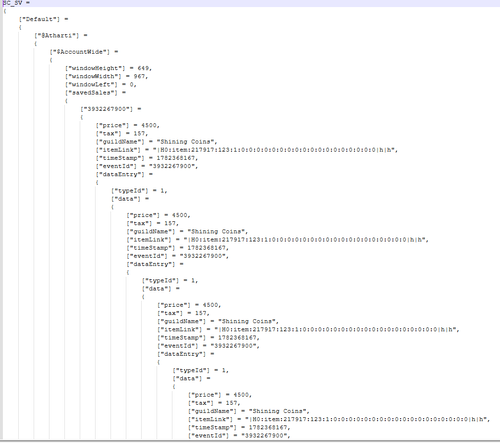Select the most-indented ["tax"] = 157 line

coord(214,403)
